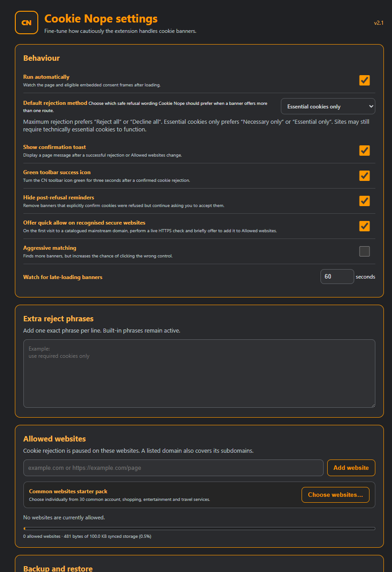The width and height of the screenshot is (392, 572).
Task: Click 'Turn the CN toolbar icon green' description
Action: (107, 180)
